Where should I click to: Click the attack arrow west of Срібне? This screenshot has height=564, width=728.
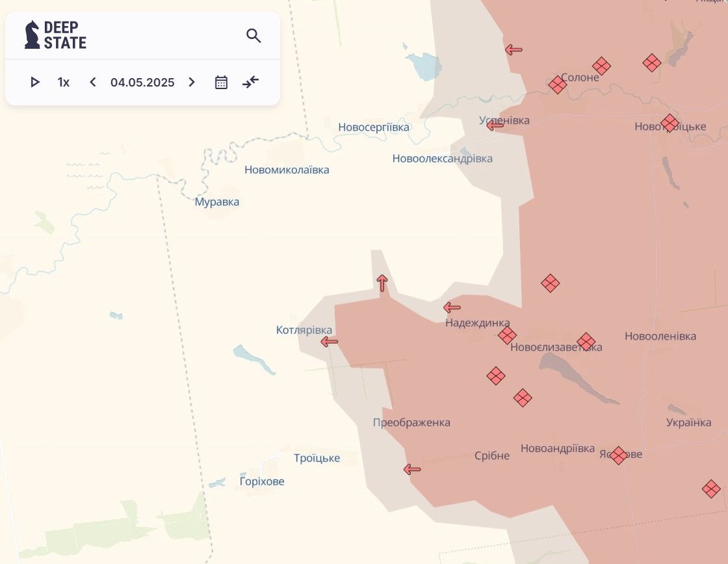tap(412, 469)
